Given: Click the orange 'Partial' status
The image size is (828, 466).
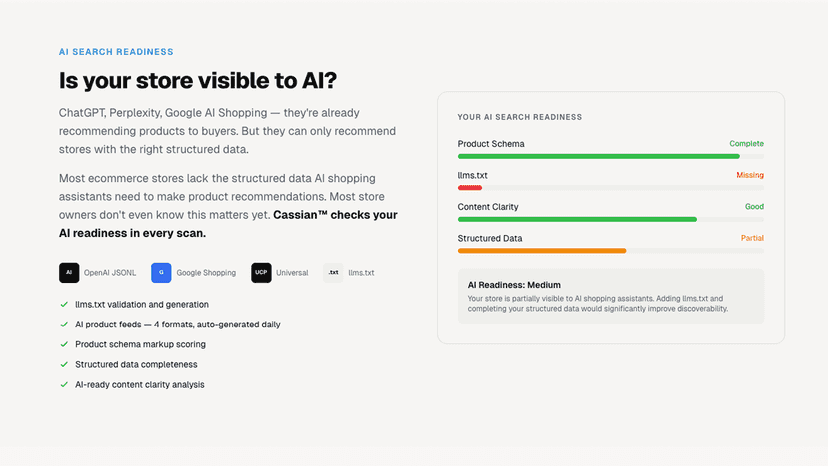Looking at the screenshot, I should coord(752,238).
